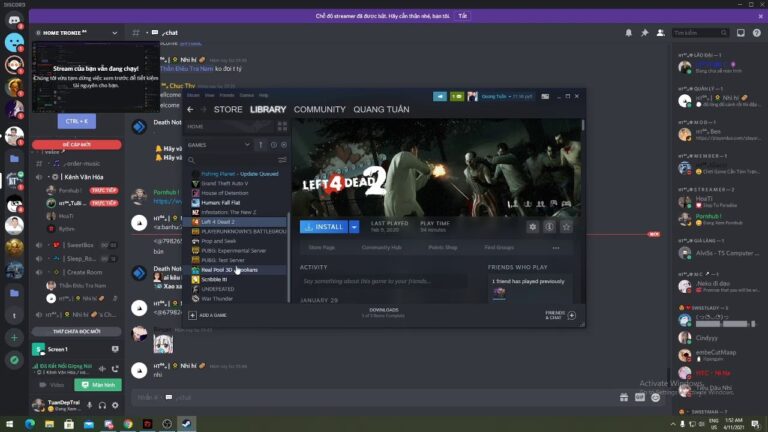Open Left 4 Dead 2 info icon
The width and height of the screenshot is (768, 432).
[549, 227]
